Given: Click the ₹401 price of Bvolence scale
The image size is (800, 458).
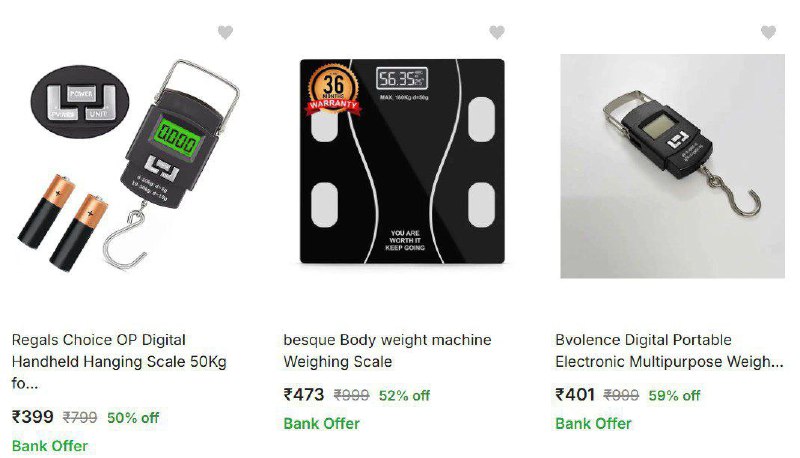Looking at the screenshot, I should [575, 395].
